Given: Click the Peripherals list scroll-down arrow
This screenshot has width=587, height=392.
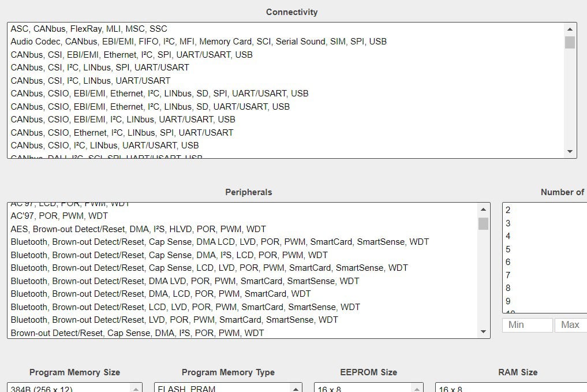Looking at the screenshot, I should tap(483, 331).
